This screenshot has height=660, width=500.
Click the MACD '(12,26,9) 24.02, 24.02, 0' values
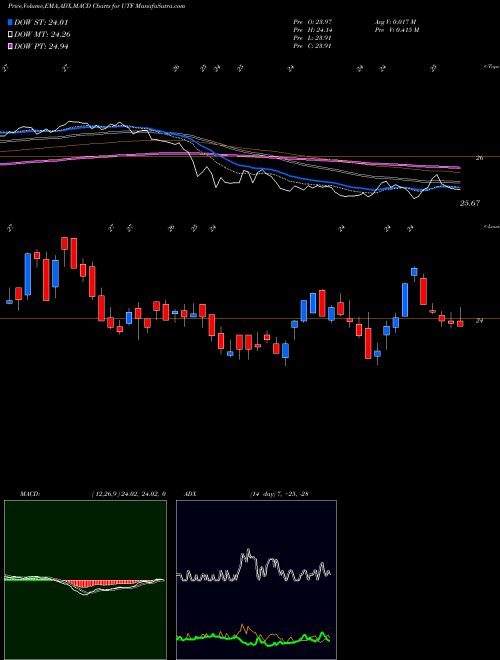(128, 494)
